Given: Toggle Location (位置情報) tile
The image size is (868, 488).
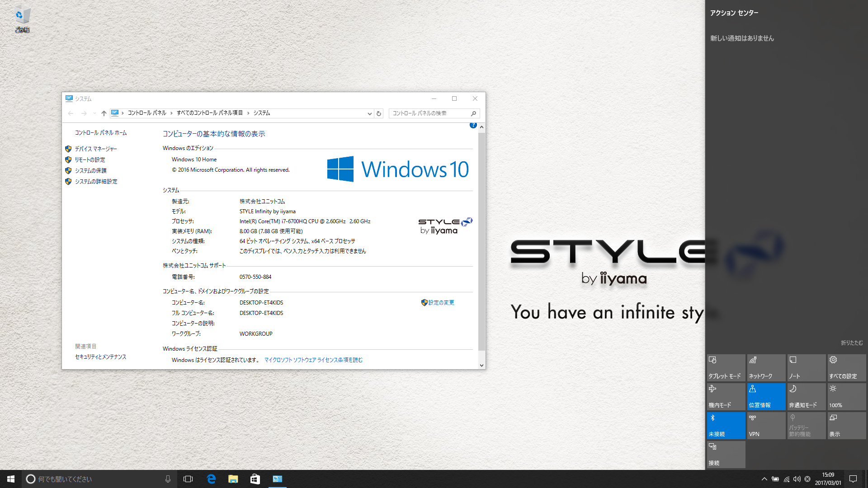Looking at the screenshot, I should 766,396.
